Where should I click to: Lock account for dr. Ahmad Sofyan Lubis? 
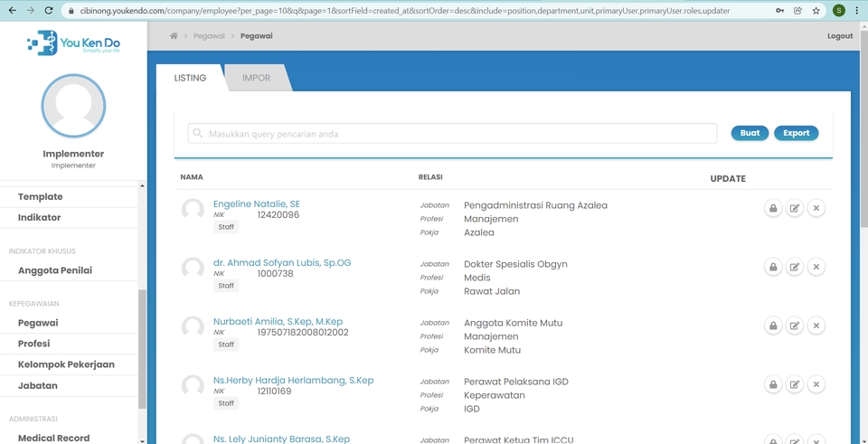[x=773, y=267]
